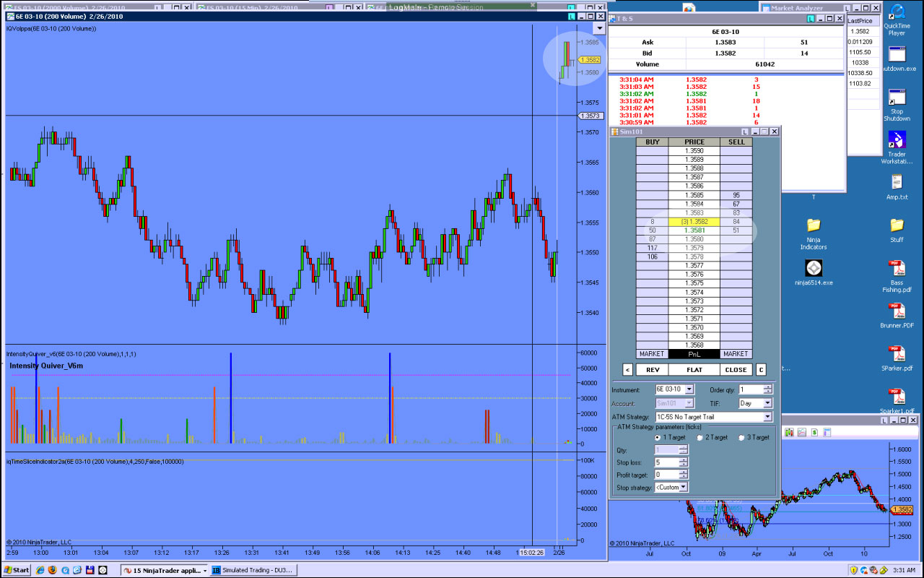Viewport: 924px width, 578px height.
Task: Toggle the L link button on the small daily chart
Action: [x=884, y=420]
